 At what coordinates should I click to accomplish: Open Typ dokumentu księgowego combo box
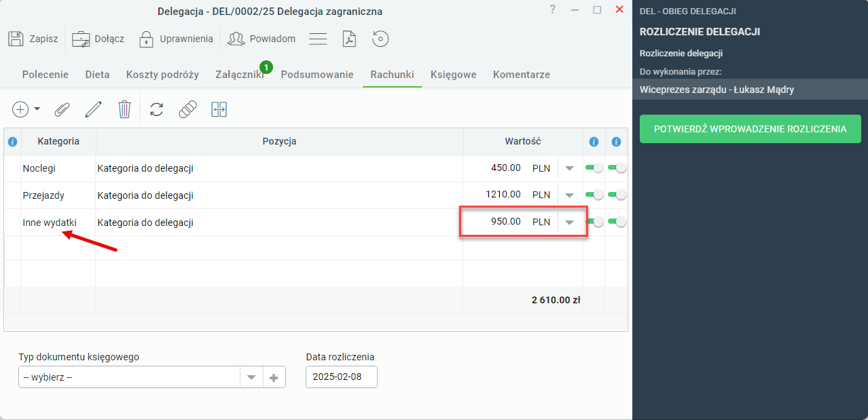[x=140, y=377]
